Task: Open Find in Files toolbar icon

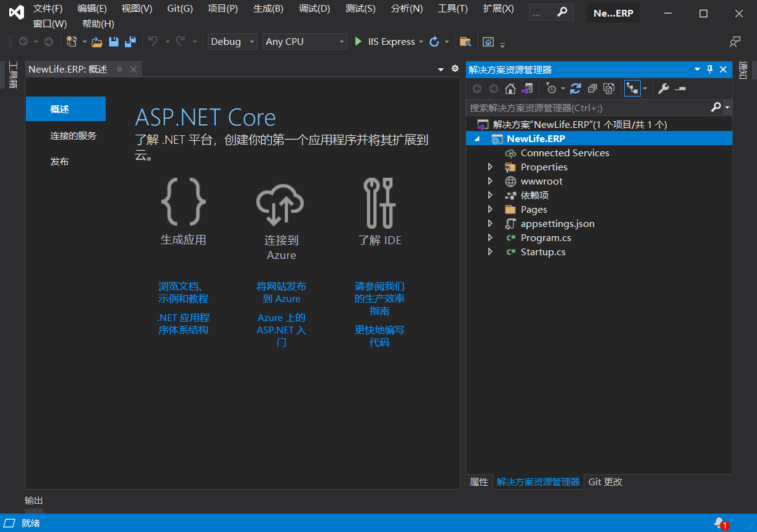Action: click(466, 42)
